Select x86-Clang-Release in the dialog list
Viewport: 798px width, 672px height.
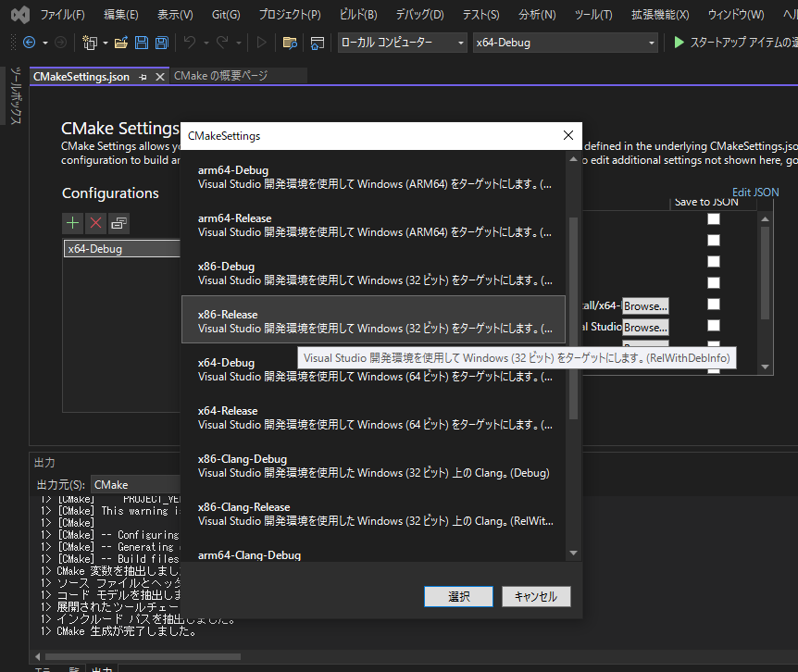[x=374, y=514]
